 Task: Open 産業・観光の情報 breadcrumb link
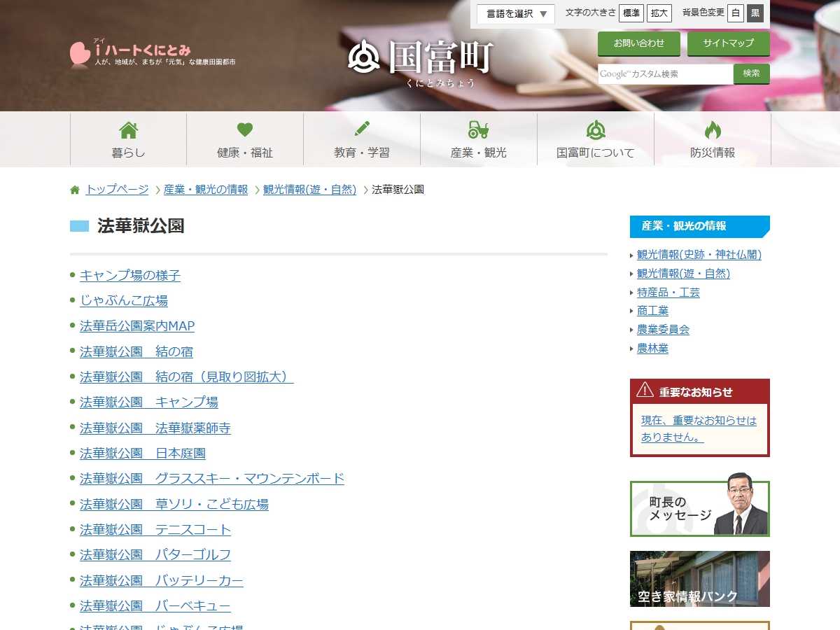click(206, 190)
